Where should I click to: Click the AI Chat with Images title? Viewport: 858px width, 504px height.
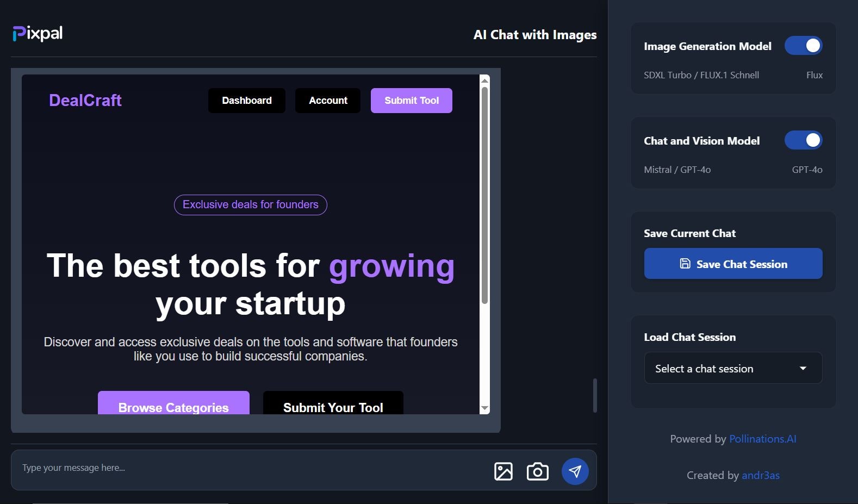[535, 35]
